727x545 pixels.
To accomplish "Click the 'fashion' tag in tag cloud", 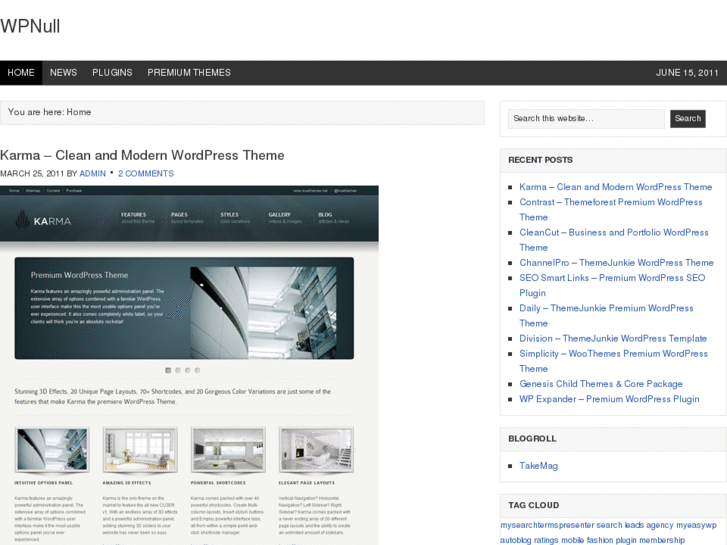I will coord(600,540).
